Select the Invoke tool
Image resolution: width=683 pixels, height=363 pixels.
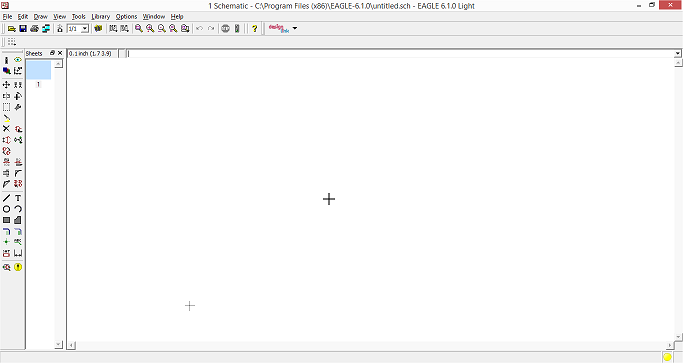[18, 184]
